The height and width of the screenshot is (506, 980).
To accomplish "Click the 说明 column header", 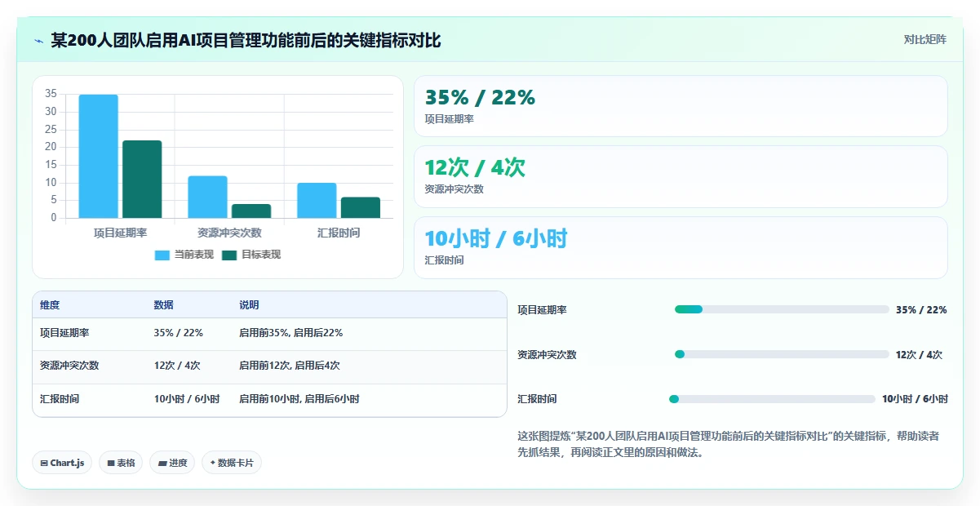I will pos(249,305).
